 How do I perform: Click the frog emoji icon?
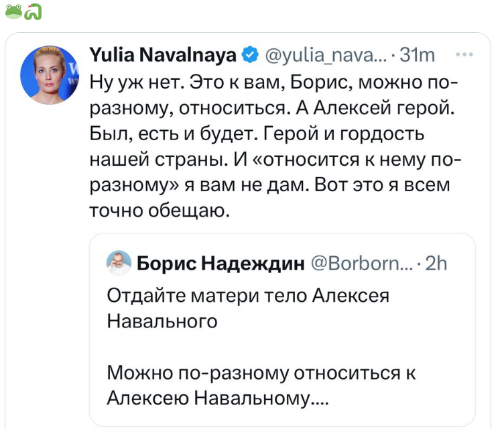tap(13, 11)
